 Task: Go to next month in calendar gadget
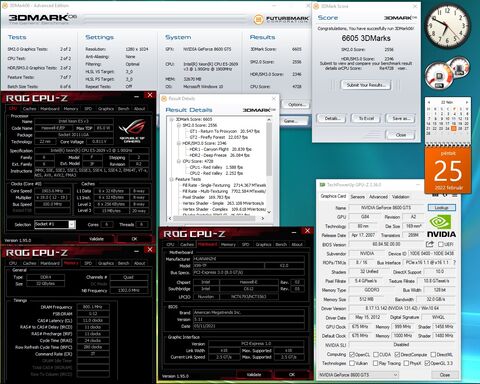click(x=467, y=102)
